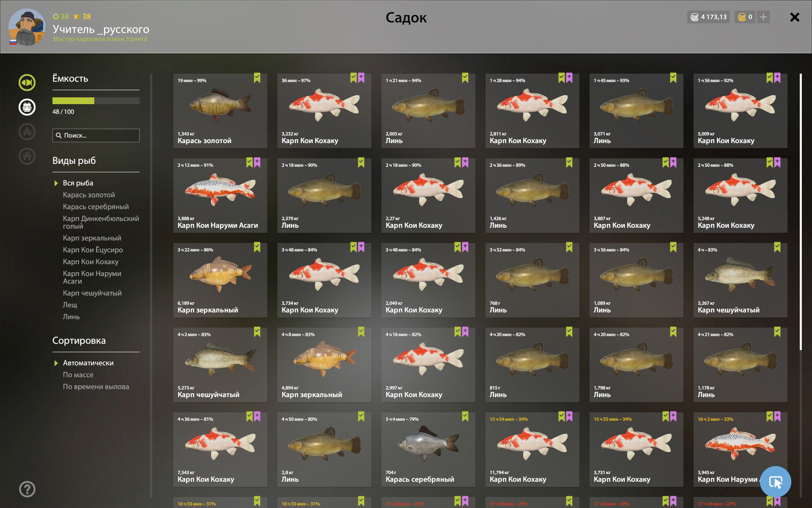Screen dimensions: 812x508
Task: Click the green bookmark on Карась золотой
Action: (257, 77)
